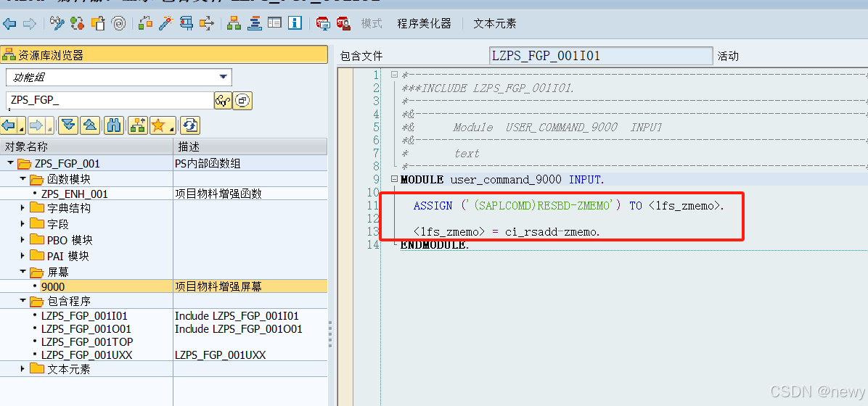
Task: Open the Where-used list icon
Action: tap(207, 23)
